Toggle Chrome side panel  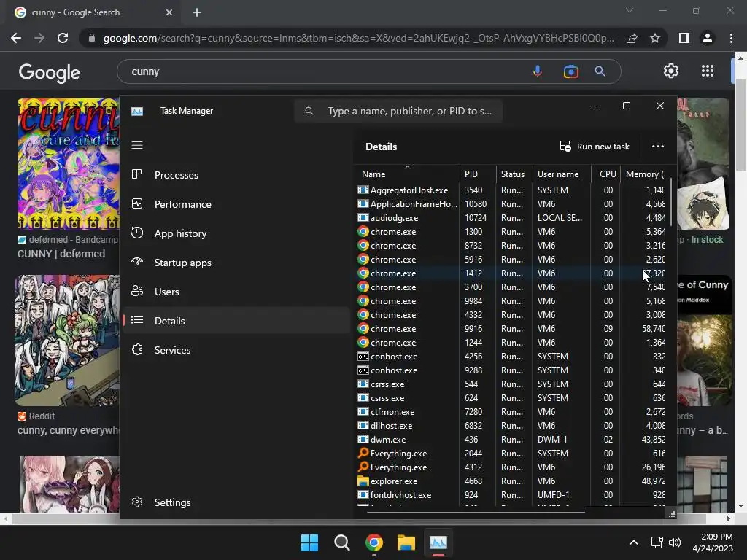tap(684, 38)
